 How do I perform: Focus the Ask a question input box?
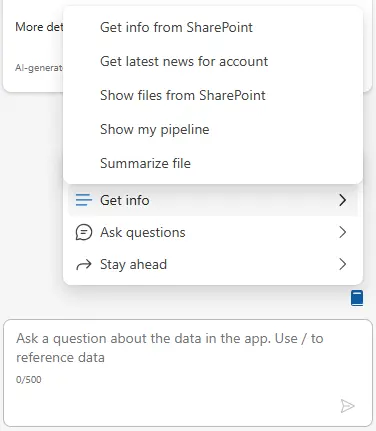point(188,373)
